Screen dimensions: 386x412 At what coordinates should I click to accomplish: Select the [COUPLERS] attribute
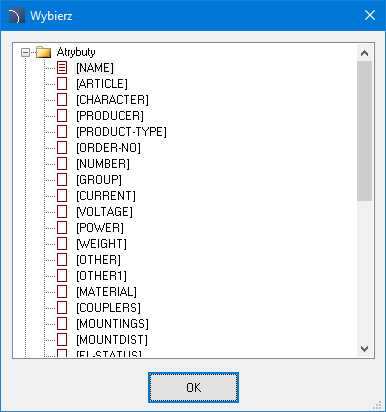pos(108,308)
